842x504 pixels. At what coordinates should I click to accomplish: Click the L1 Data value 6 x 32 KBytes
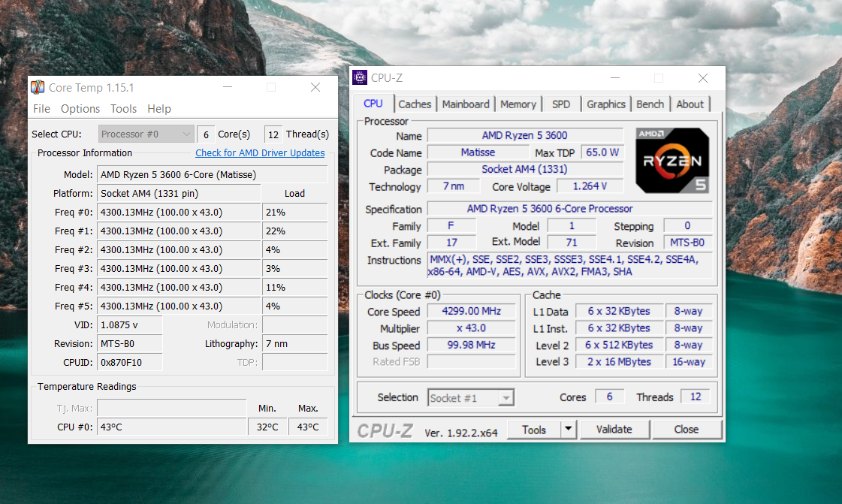click(619, 311)
